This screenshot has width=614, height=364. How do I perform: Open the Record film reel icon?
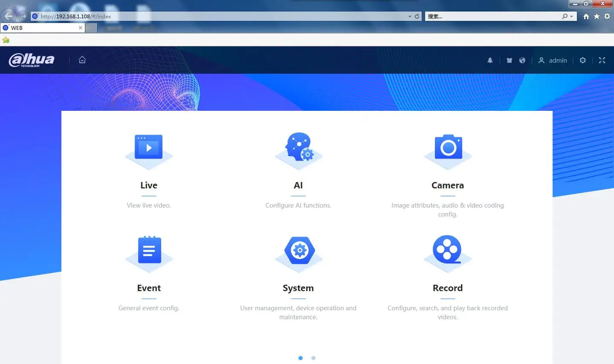(447, 250)
